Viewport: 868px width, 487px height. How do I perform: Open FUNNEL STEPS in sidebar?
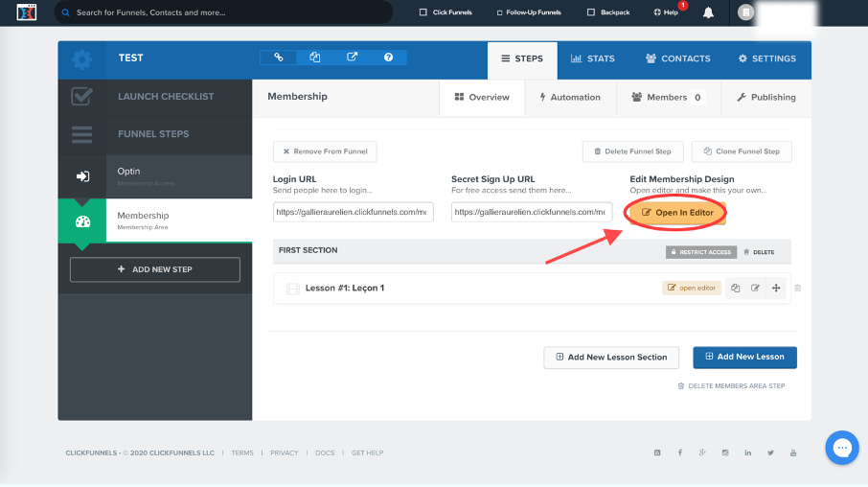155,134
